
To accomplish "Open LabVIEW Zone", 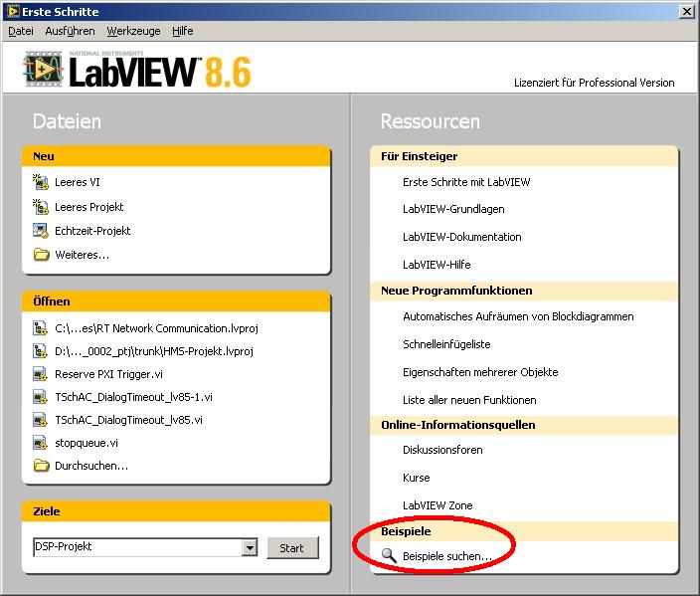I will (x=437, y=505).
